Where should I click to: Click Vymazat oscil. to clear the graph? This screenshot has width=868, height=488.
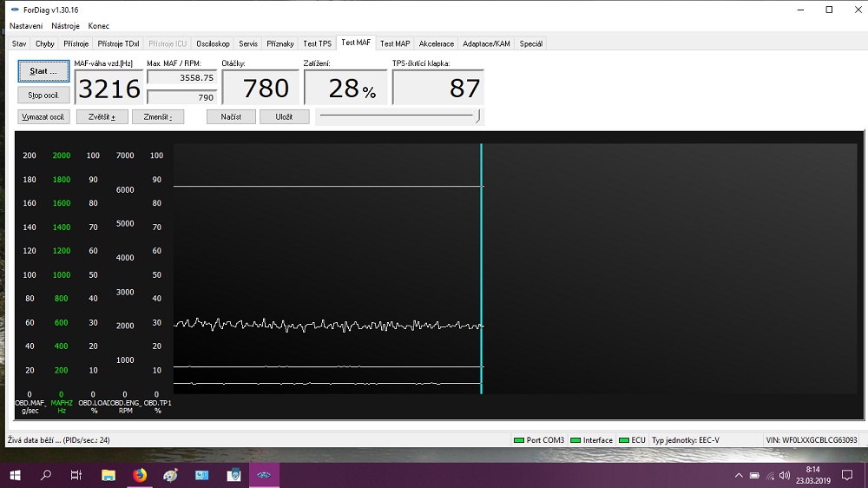coord(43,116)
